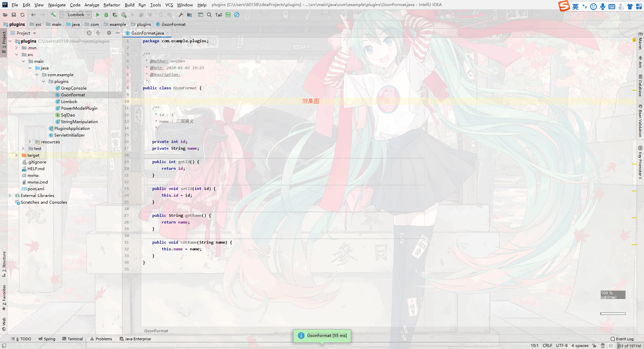Open the Analyze menu

(92, 5)
